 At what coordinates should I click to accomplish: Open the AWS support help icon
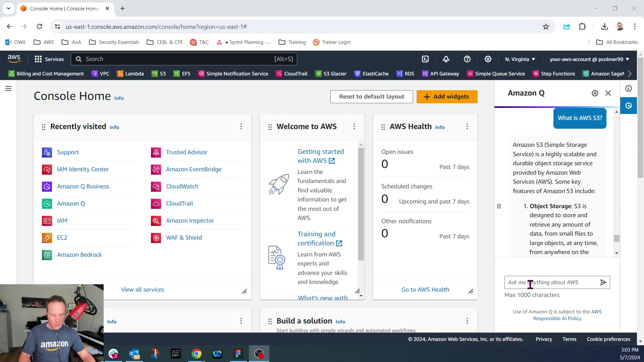tap(467, 59)
